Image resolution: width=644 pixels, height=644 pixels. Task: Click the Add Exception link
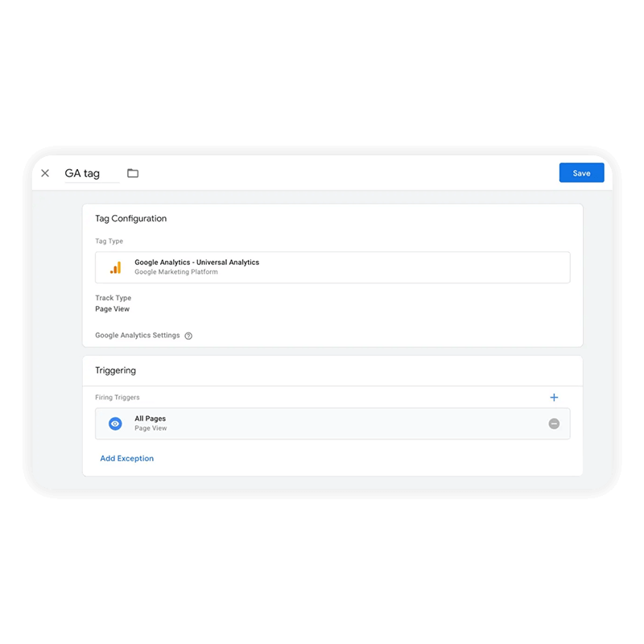[127, 458]
